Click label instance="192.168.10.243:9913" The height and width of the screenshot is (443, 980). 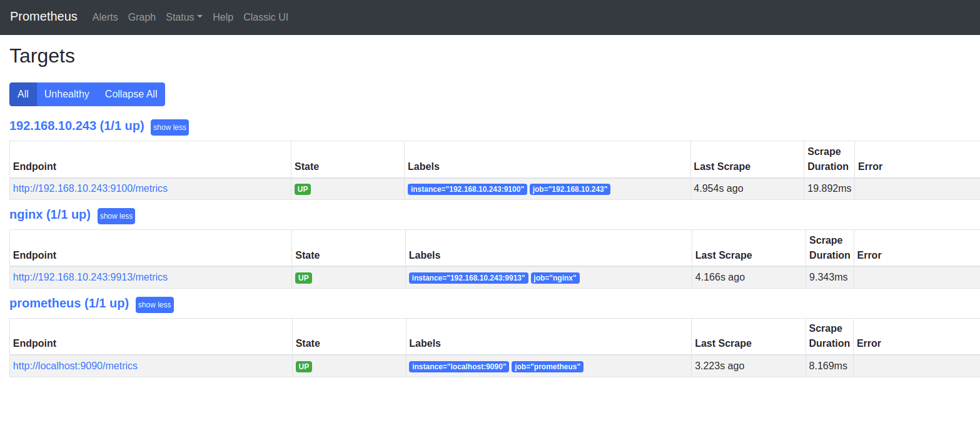468,278
